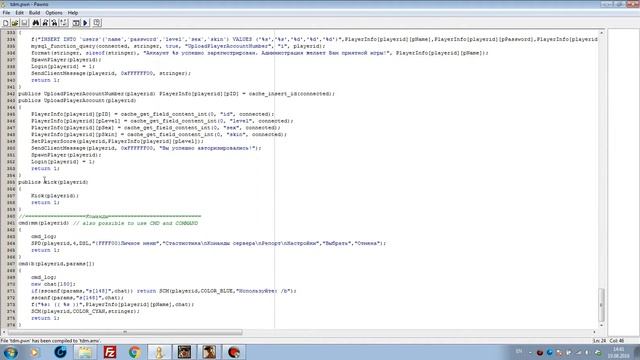Screen dimensions: 640x360
Task: Click the Compile and Run arrow icon
Action: pyautogui.click(x=86, y=23)
